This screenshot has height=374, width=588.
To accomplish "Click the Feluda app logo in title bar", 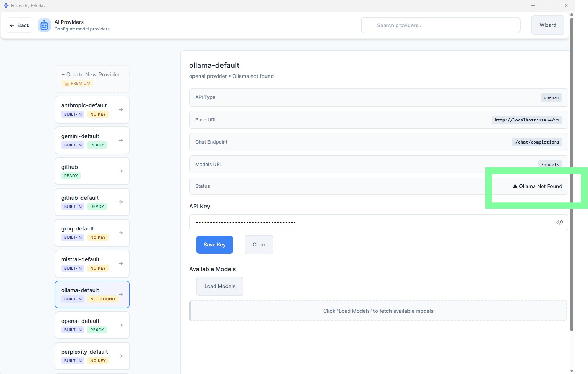I will (x=6, y=5).
